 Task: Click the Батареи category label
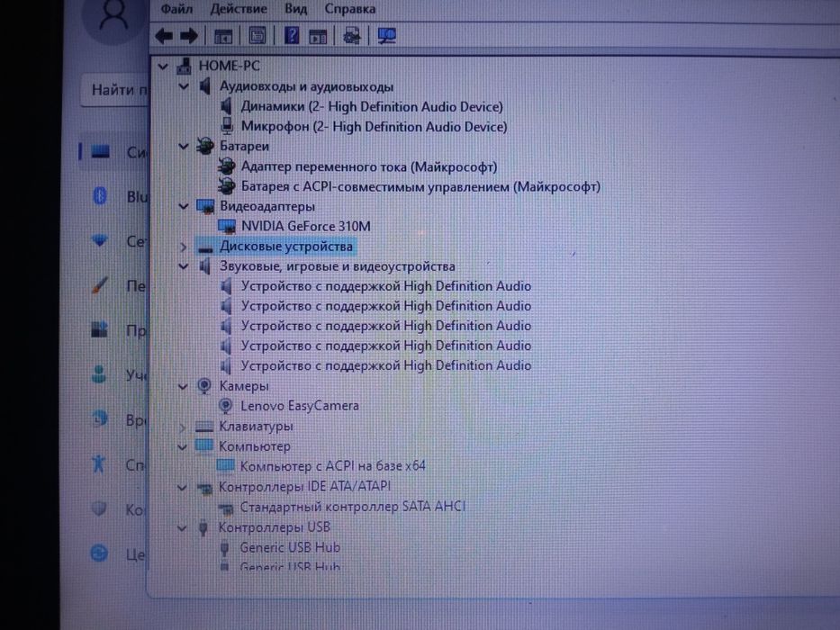(244, 146)
